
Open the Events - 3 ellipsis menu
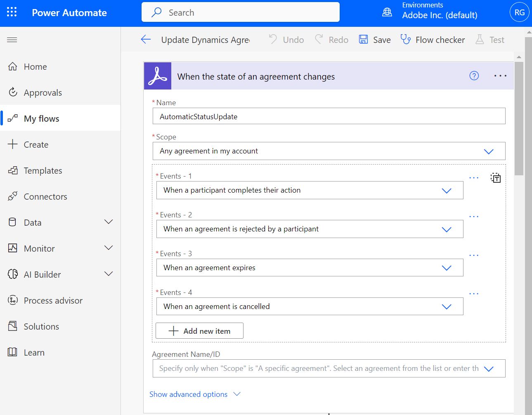(x=474, y=255)
